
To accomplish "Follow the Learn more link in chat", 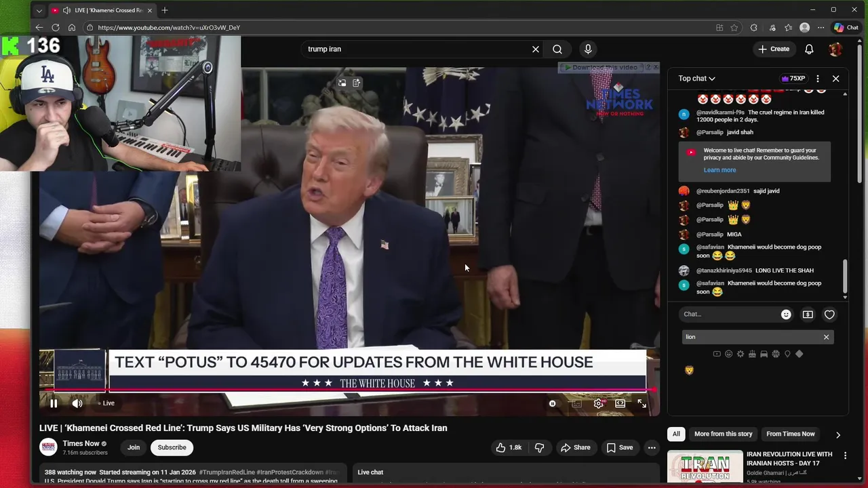I will coord(719,170).
